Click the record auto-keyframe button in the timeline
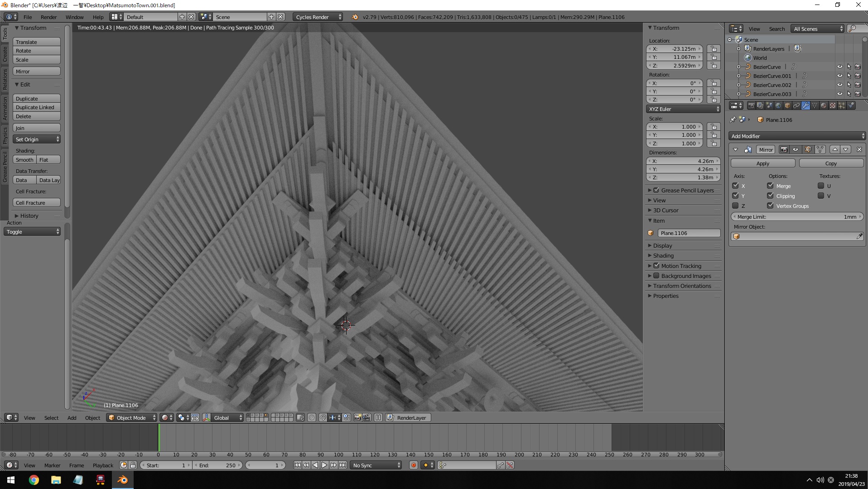 pos(413,465)
